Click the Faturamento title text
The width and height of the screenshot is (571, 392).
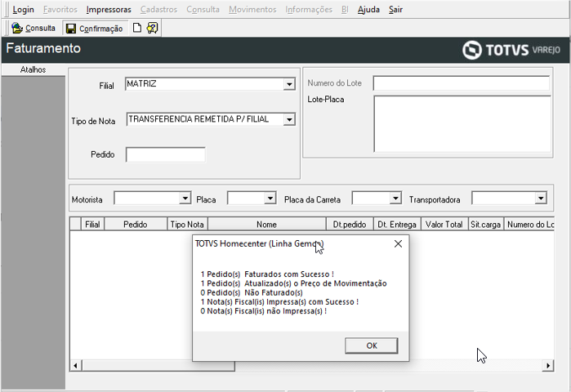point(43,48)
